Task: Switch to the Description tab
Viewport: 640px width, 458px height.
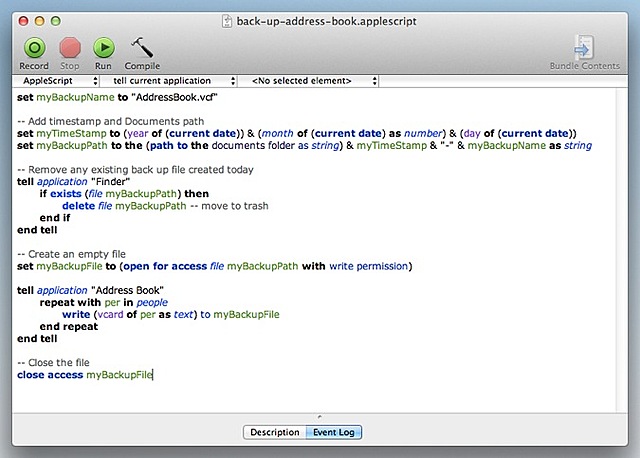Action: tap(275, 432)
